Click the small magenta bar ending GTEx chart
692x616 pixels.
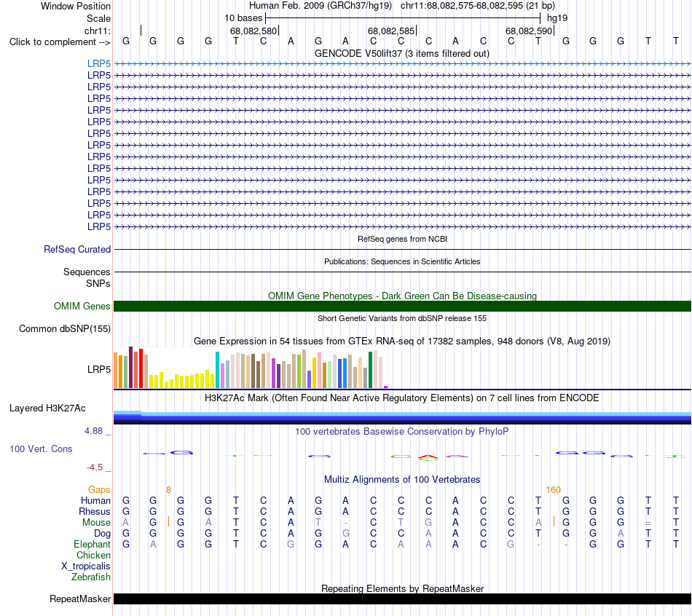(x=386, y=387)
